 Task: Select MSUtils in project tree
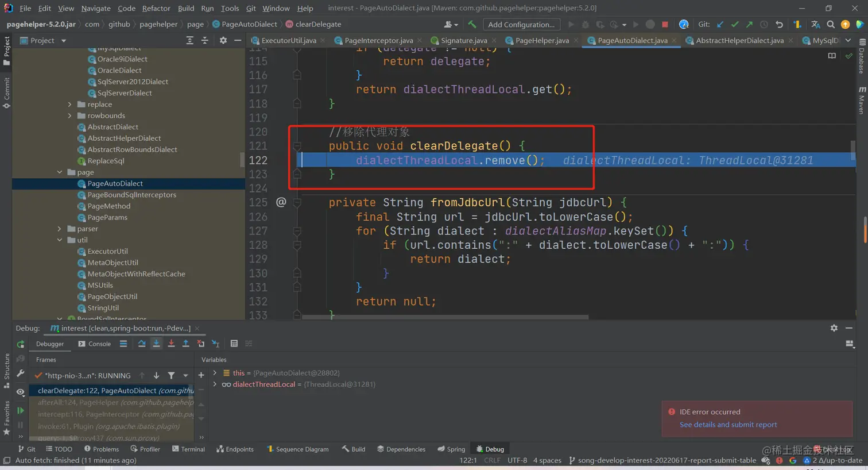click(100, 285)
